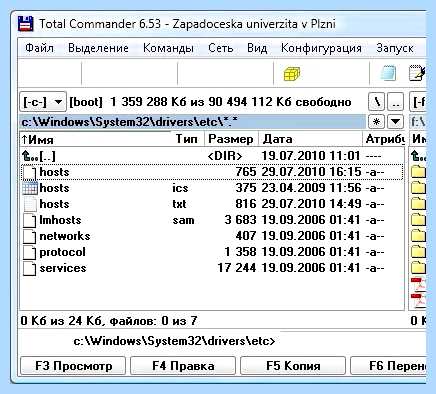Click size value 17 244
The width and height of the screenshot is (436, 394).
point(237,268)
